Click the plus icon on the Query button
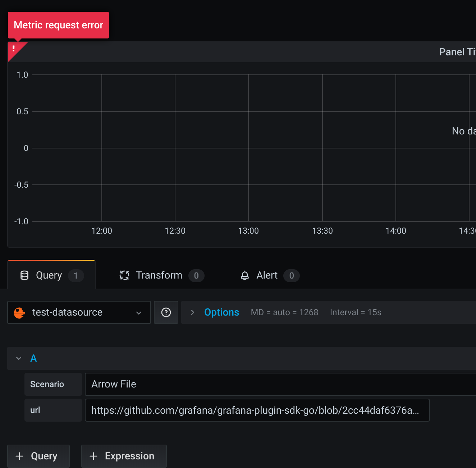 point(19,456)
